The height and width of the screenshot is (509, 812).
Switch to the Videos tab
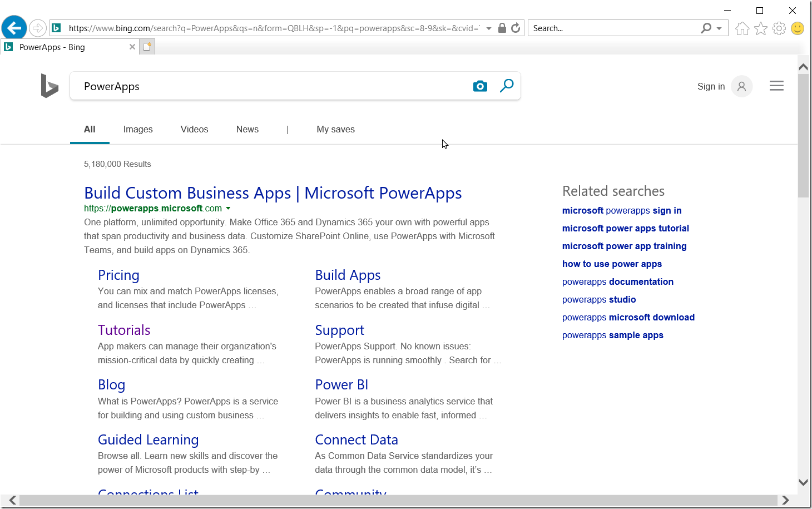194,130
